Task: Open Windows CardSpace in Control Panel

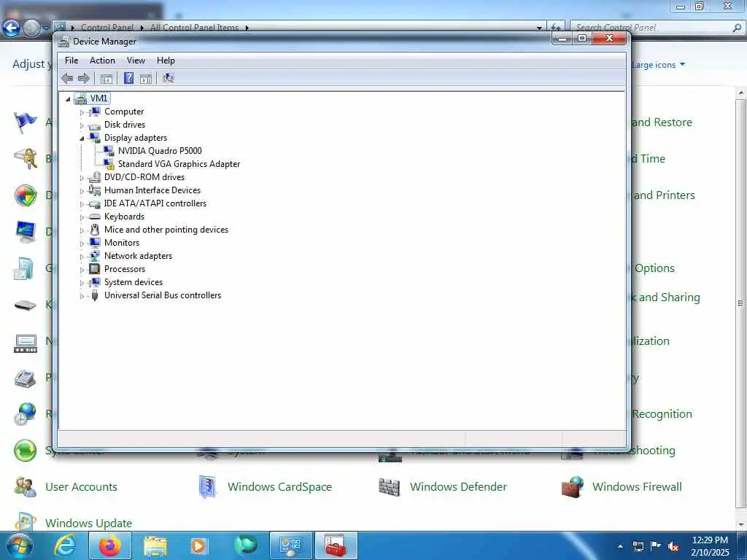Action: [x=279, y=486]
